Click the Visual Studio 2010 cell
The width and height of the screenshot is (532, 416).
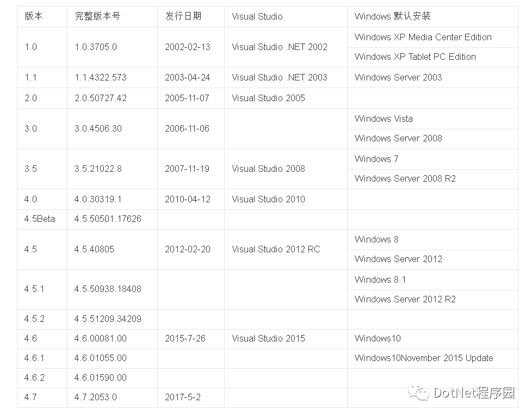286,200
